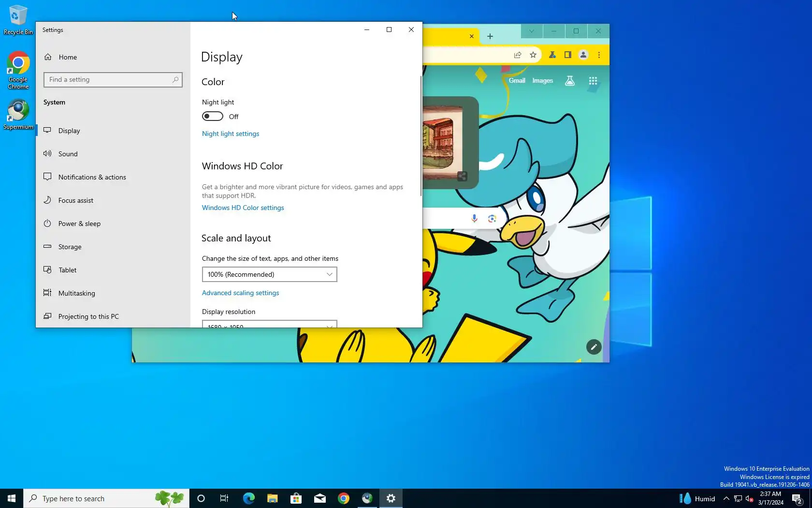Go to Settings Home
The height and width of the screenshot is (508, 812).
pyautogui.click(x=113, y=57)
